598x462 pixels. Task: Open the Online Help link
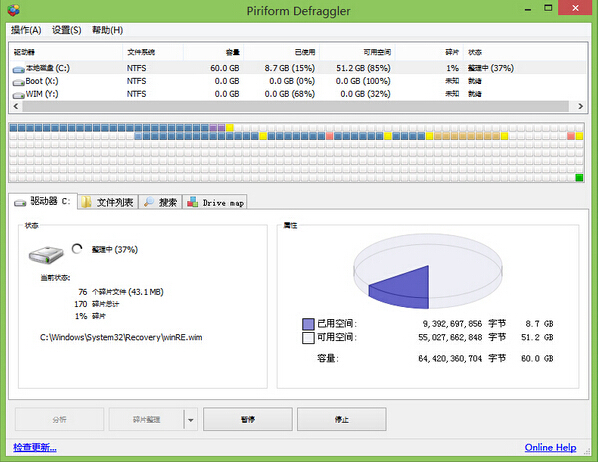[x=550, y=447]
